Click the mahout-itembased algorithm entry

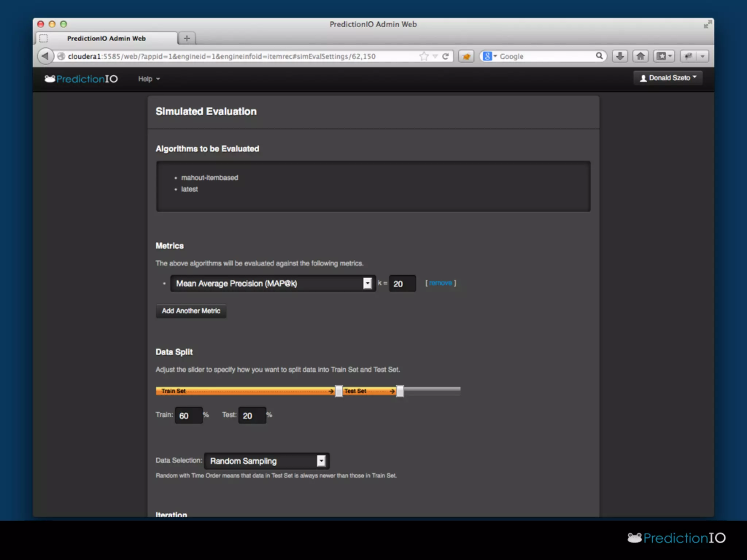(209, 178)
